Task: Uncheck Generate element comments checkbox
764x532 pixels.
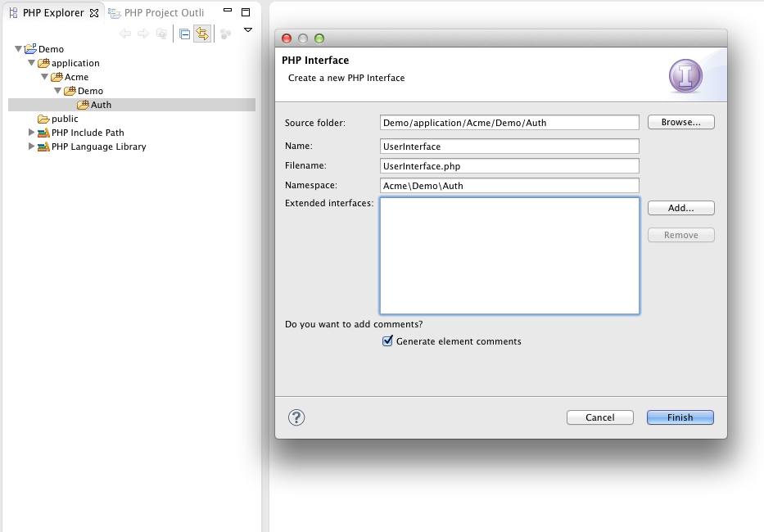Action: tap(387, 341)
